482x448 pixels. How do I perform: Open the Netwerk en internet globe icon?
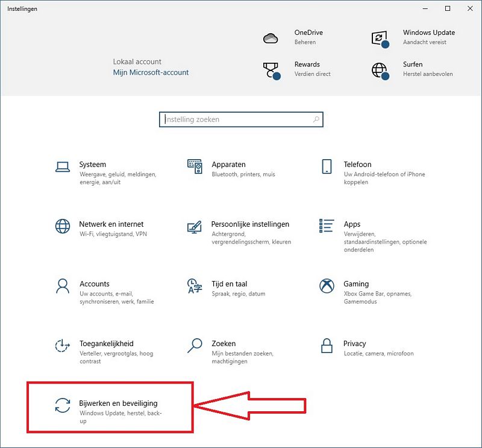pos(63,226)
